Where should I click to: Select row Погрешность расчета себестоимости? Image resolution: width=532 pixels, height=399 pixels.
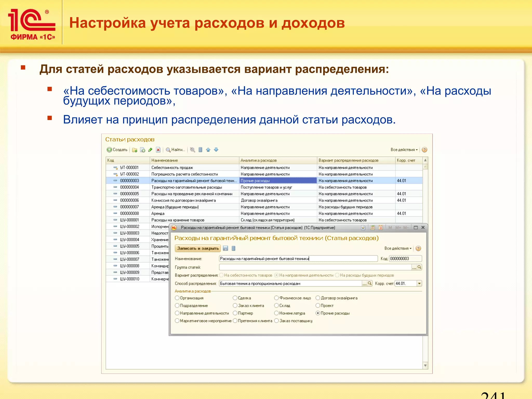pos(264,174)
